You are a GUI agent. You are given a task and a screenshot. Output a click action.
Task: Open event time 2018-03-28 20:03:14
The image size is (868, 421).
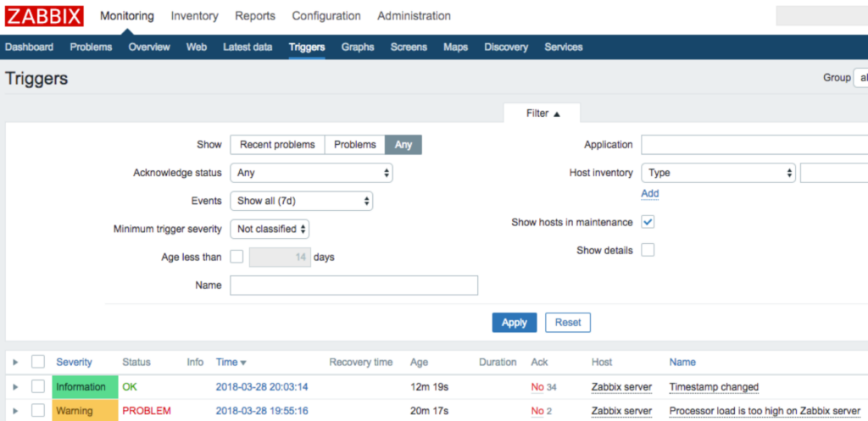[x=262, y=387]
